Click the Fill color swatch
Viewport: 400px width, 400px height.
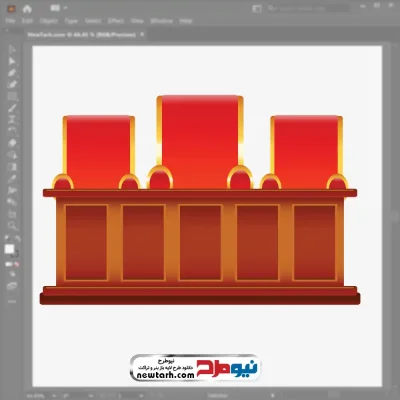click(x=9, y=249)
